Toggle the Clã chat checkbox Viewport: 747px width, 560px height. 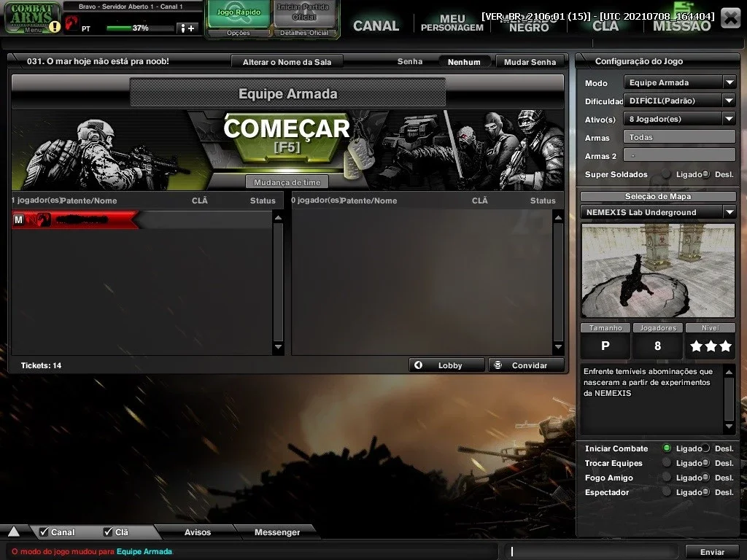(x=108, y=532)
